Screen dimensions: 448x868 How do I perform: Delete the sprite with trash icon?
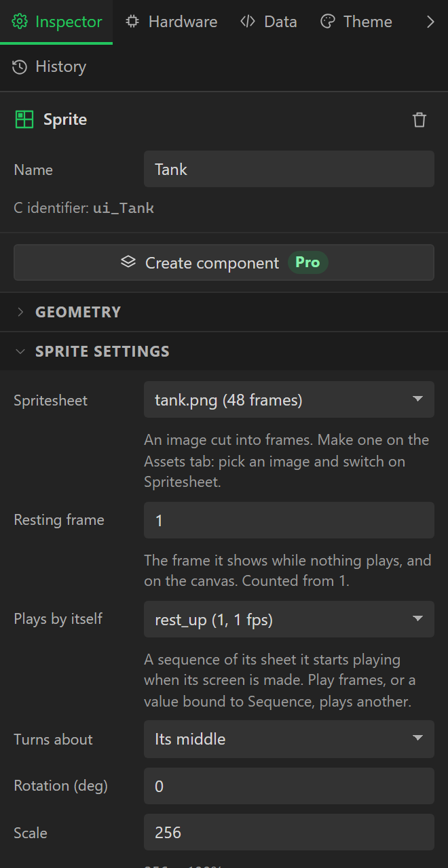tap(419, 120)
